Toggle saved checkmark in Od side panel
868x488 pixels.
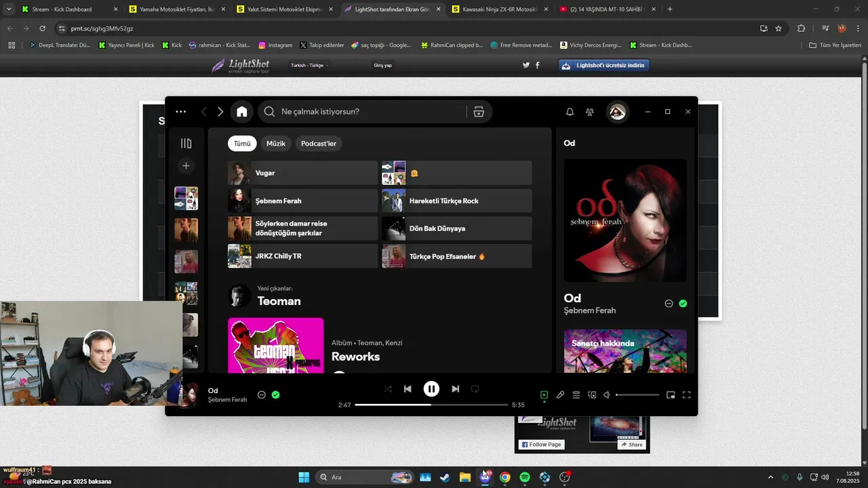coord(683,304)
